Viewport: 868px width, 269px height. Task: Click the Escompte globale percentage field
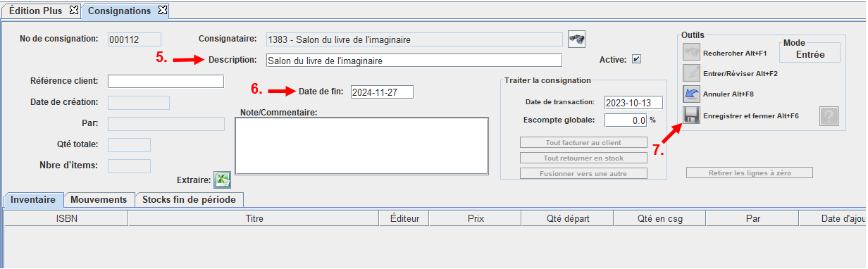point(626,120)
